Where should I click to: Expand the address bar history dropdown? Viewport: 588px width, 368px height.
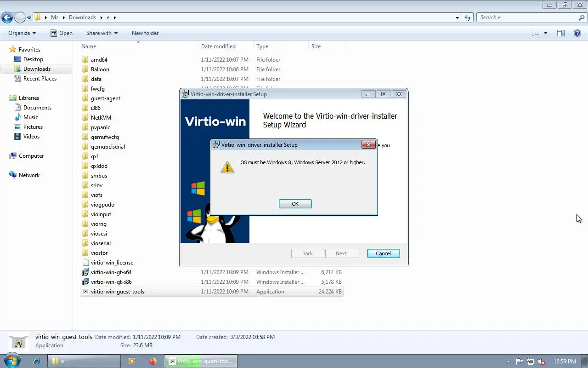click(457, 18)
